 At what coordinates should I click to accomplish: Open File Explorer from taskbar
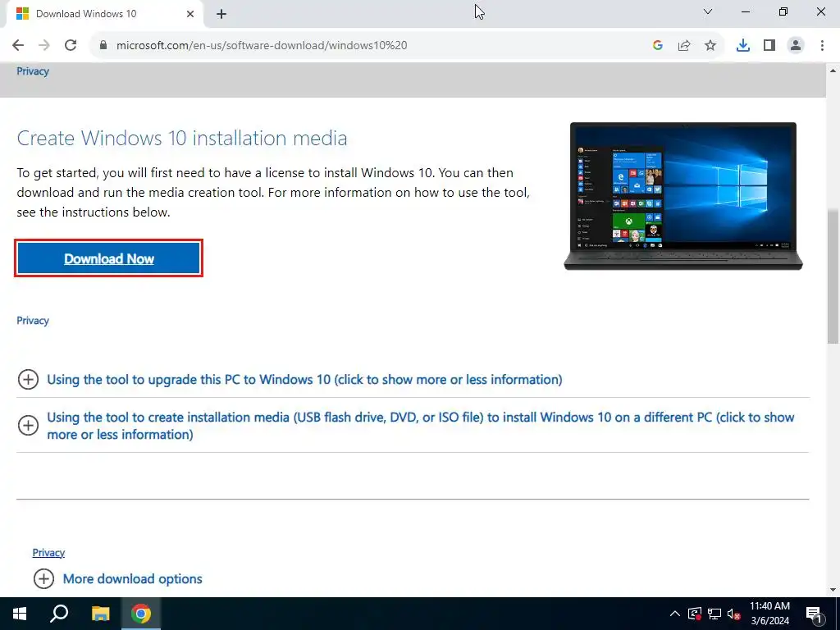[x=100, y=614]
